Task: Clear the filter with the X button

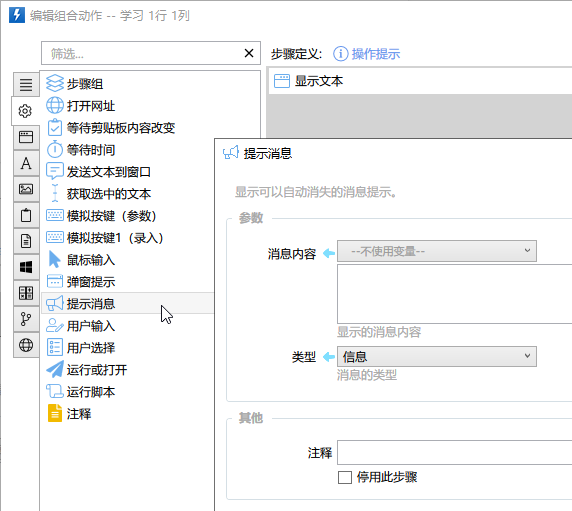Action: 249,53
